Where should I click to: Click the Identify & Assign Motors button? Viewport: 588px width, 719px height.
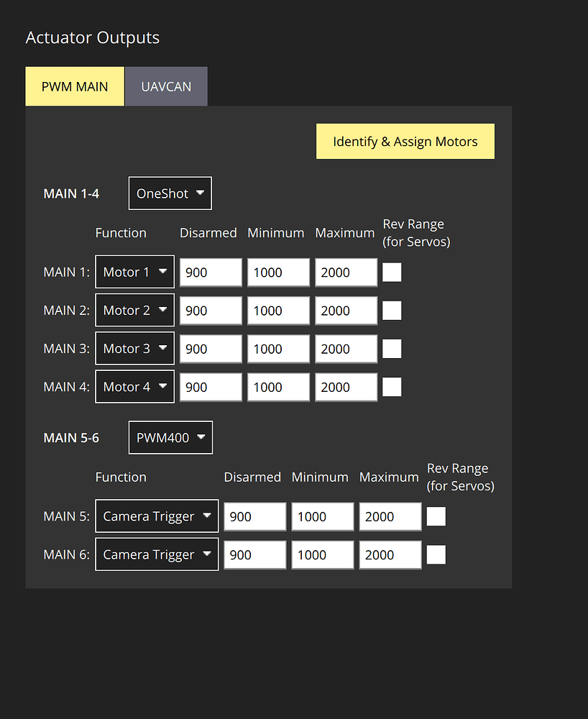(405, 141)
